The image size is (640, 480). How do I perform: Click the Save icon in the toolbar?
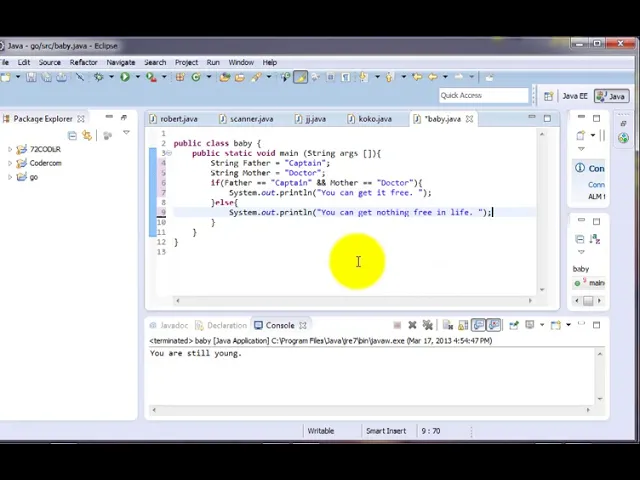[x=31, y=77]
